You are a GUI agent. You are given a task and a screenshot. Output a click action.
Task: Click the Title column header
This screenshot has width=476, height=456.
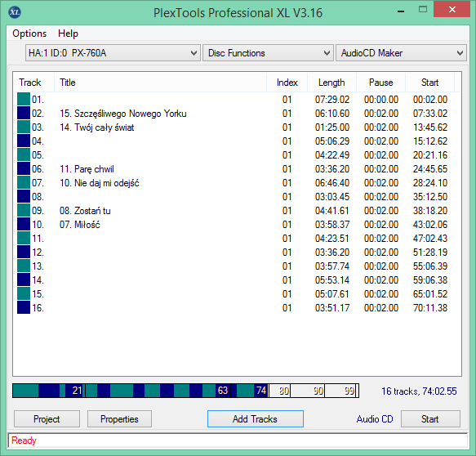coord(160,83)
